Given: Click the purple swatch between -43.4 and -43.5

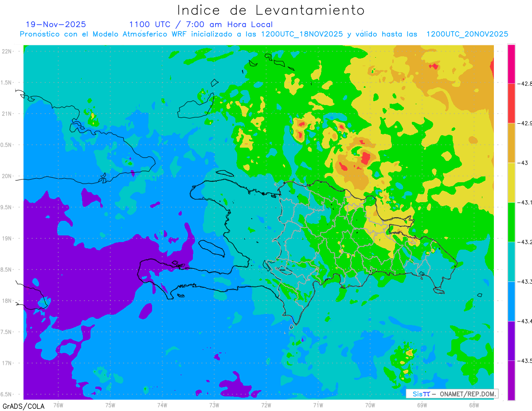Looking at the screenshot, I should coord(511,341).
